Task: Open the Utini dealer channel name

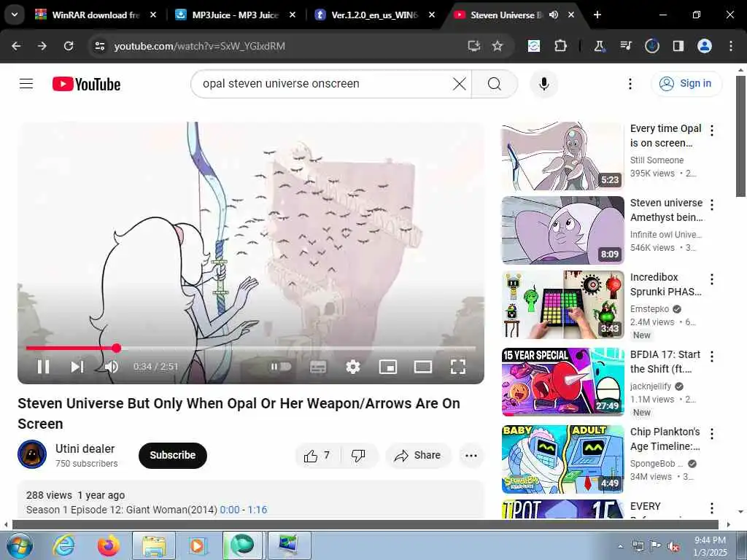Action: tap(85, 448)
